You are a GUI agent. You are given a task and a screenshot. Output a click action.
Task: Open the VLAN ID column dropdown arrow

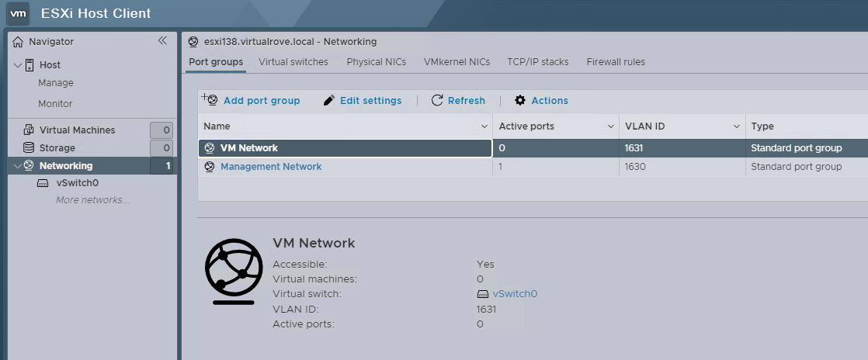pos(737,126)
